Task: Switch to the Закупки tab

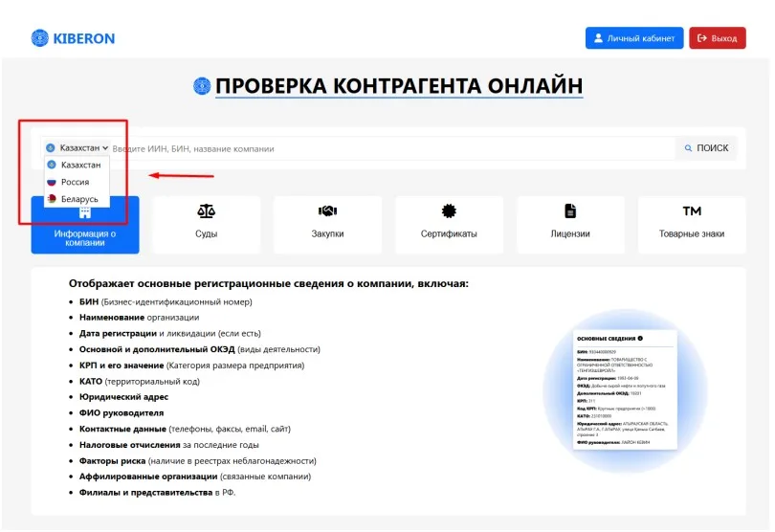Action: point(327,225)
